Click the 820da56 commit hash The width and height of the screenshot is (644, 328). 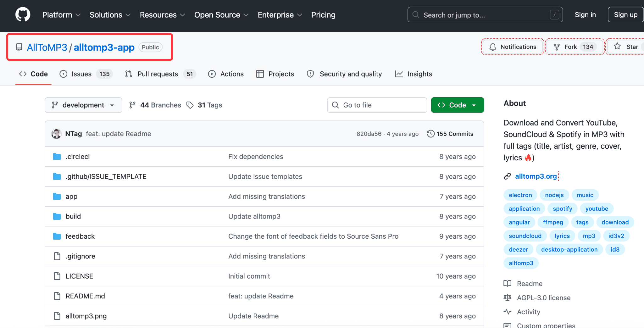[x=369, y=134]
